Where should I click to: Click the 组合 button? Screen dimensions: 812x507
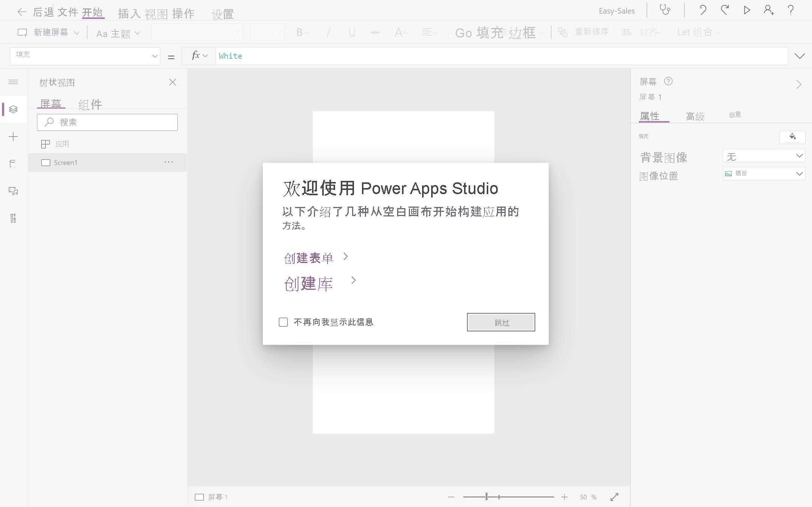point(699,33)
